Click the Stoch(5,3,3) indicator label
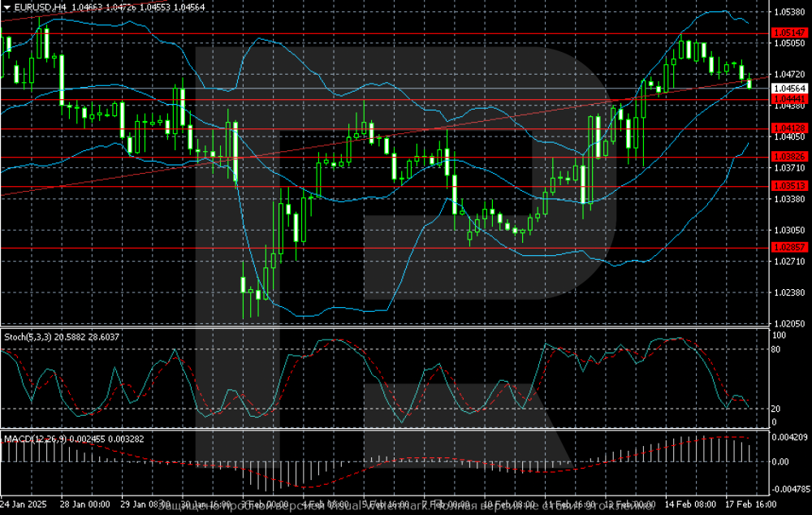Image resolution: width=812 pixels, height=515 pixels. pos(28,335)
